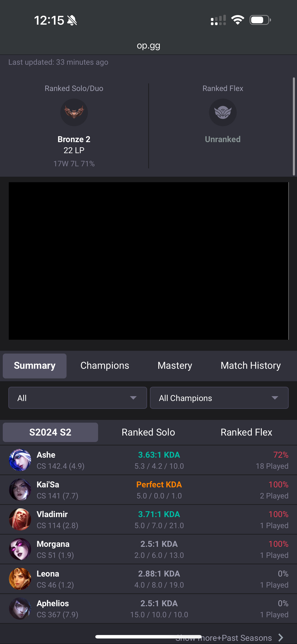This screenshot has height=644, width=297.
Task: Tap the Unranked Flex emblem icon
Action: tap(223, 112)
